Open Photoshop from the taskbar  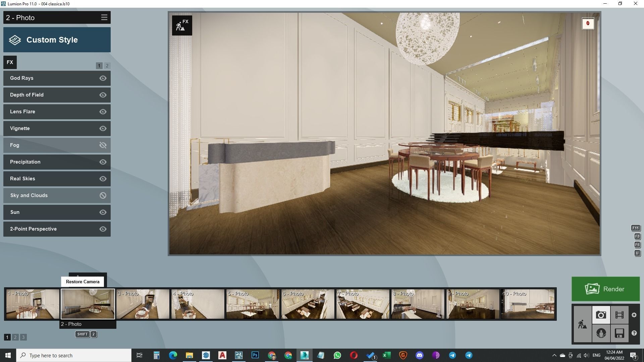click(255, 355)
